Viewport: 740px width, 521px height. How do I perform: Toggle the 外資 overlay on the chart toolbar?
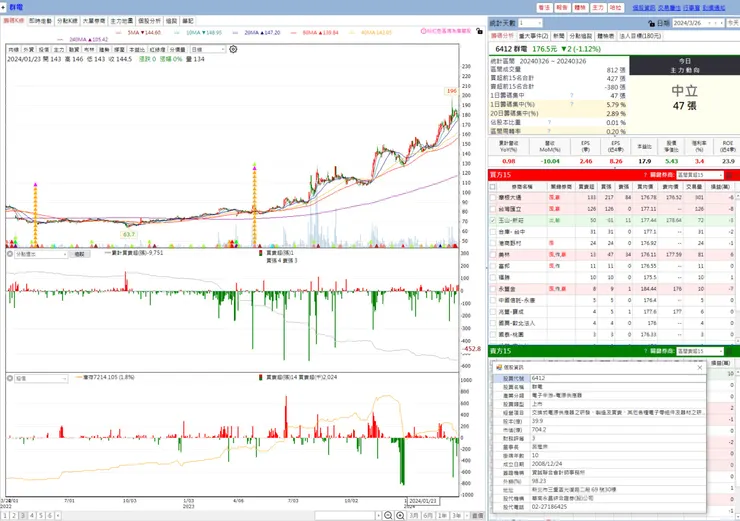pos(29,50)
